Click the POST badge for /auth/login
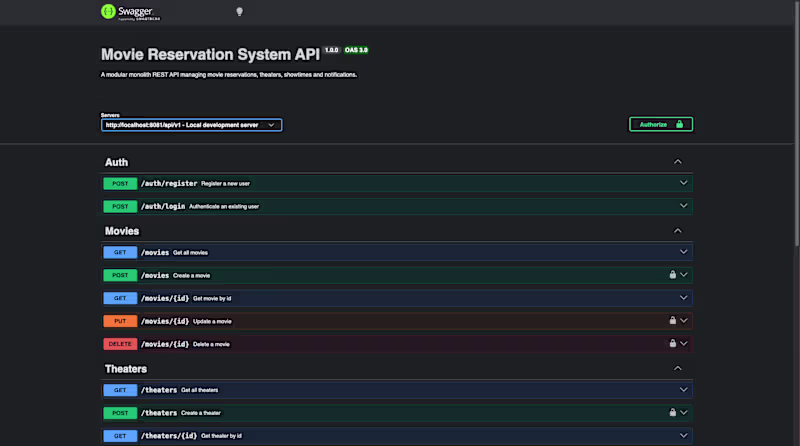 click(x=120, y=207)
